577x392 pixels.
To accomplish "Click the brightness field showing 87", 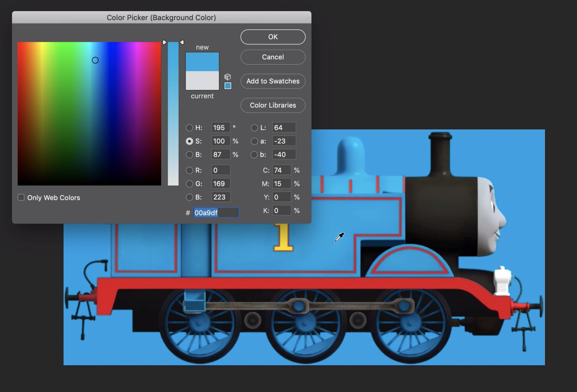I will tap(221, 155).
